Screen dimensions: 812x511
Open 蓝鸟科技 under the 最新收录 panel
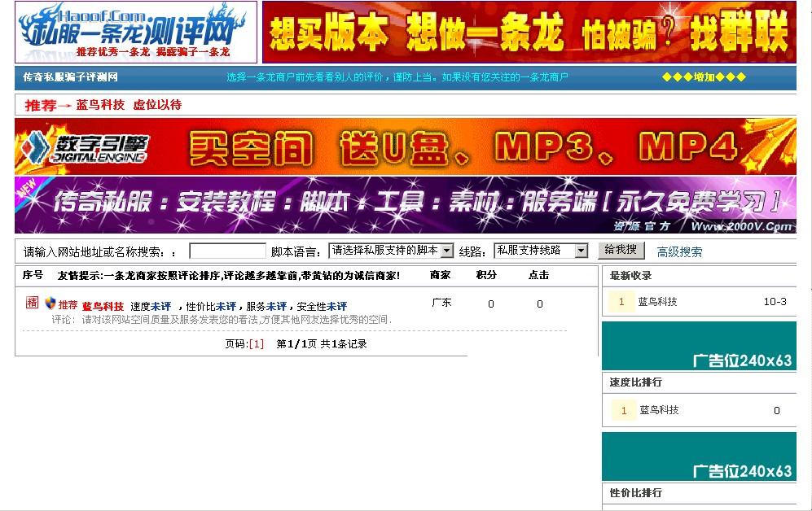pos(657,302)
